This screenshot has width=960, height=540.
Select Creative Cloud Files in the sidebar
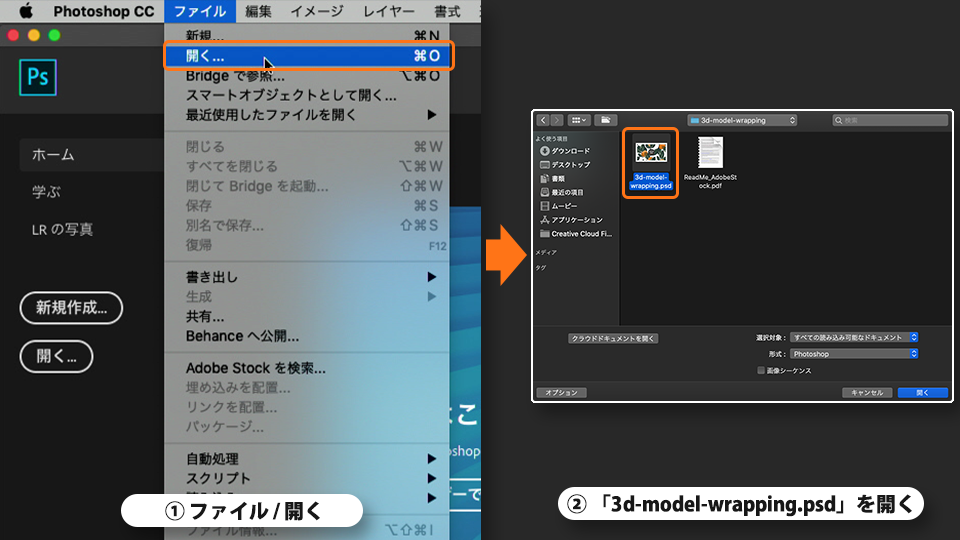pyautogui.click(x=576, y=234)
